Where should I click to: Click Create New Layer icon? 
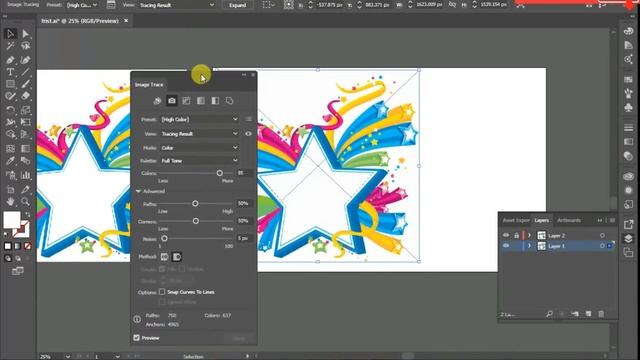point(588,314)
